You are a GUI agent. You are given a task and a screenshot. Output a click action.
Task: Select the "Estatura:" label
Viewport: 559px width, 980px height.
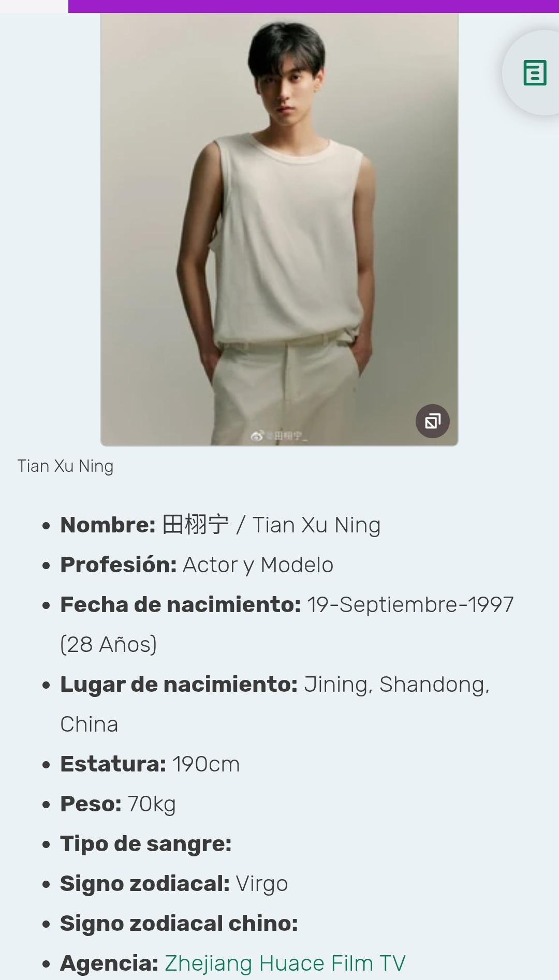(x=113, y=764)
